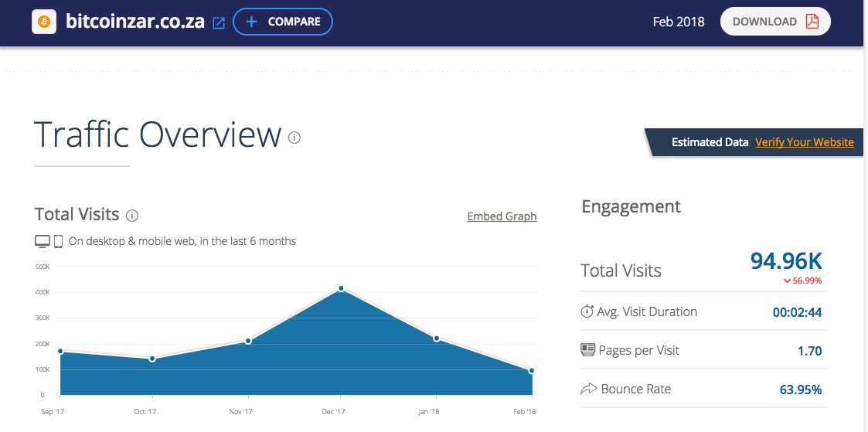Click the Bounce Rate arrow icon

pos(588,389)
